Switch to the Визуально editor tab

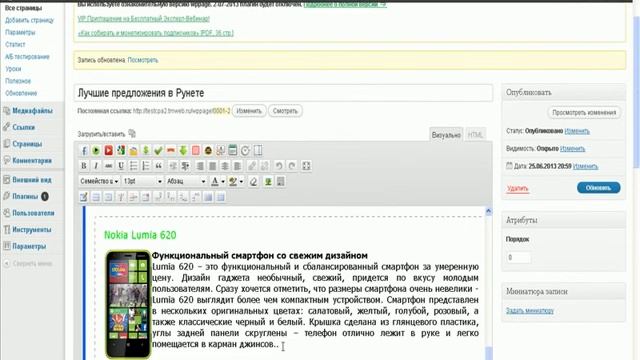(446, 135)
